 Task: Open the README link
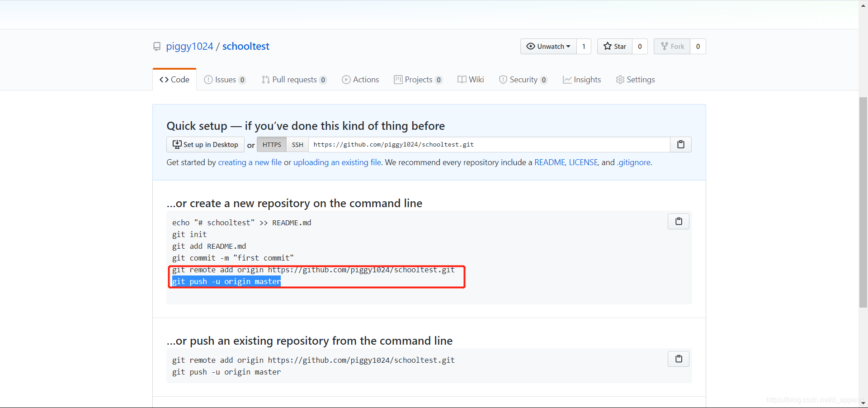click(550, 162)
